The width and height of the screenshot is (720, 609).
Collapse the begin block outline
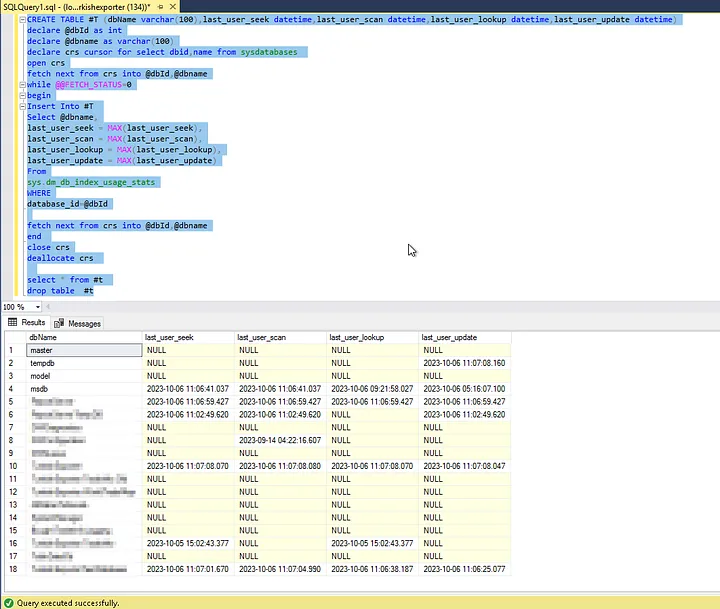[22, 96]
